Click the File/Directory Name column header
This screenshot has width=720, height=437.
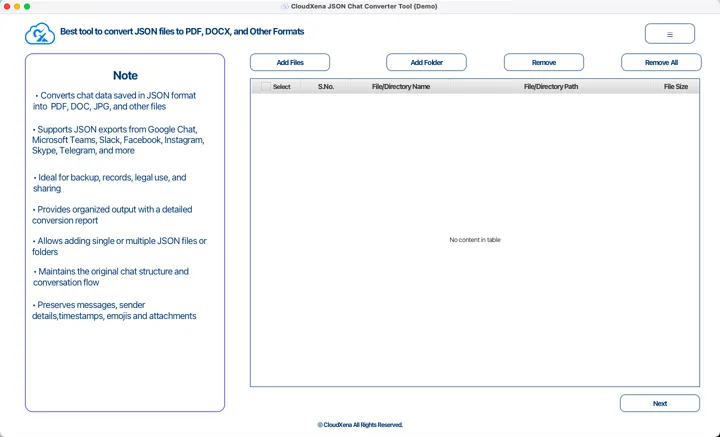(400, 87)
